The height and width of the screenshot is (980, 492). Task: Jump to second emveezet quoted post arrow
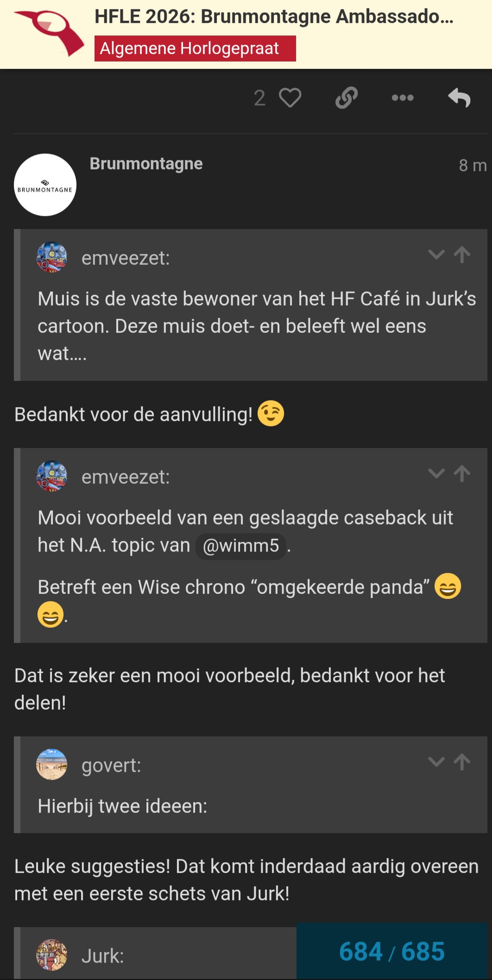point(462,474)
